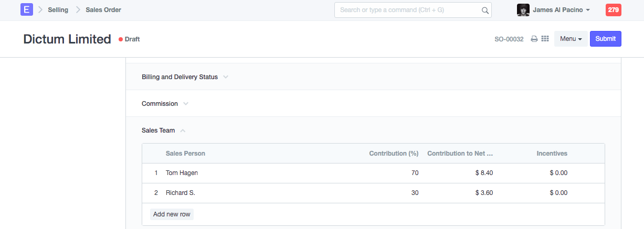Click James Al Pacino's avatar picture
Viewport: 644px width, 229px height.
tap(523, 10)
